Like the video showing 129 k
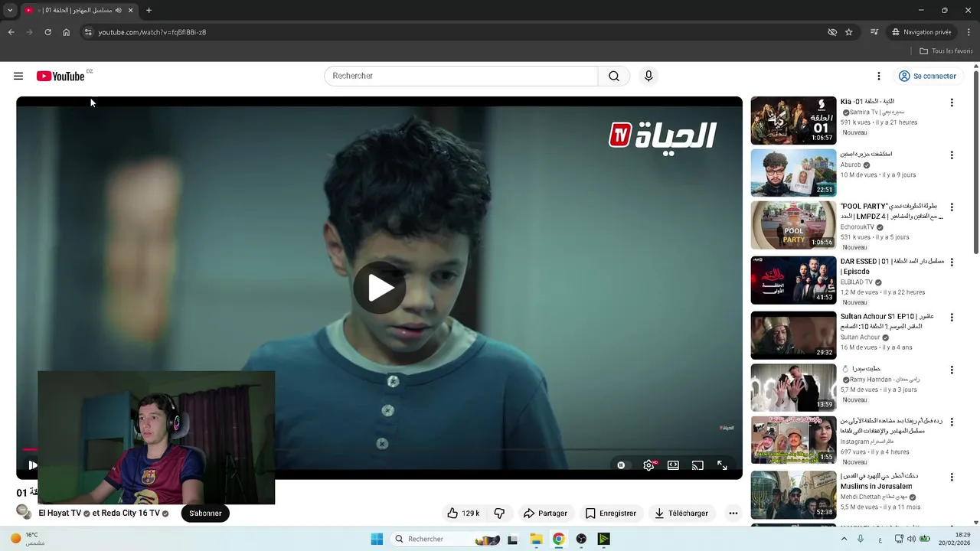The image size is (980, 551). coord(464,513)
